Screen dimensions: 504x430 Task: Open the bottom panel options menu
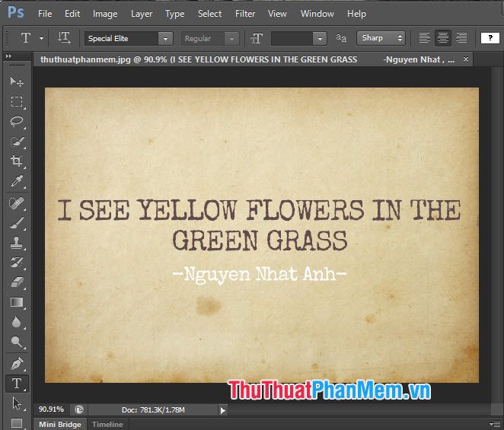point(496,424)
